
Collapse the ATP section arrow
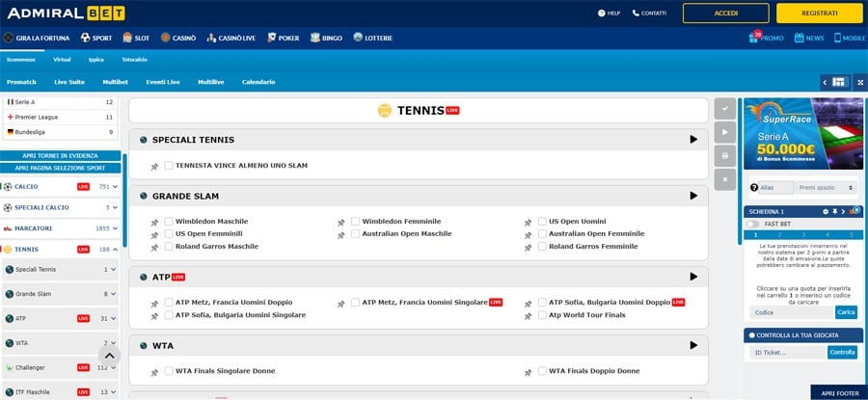693,277
